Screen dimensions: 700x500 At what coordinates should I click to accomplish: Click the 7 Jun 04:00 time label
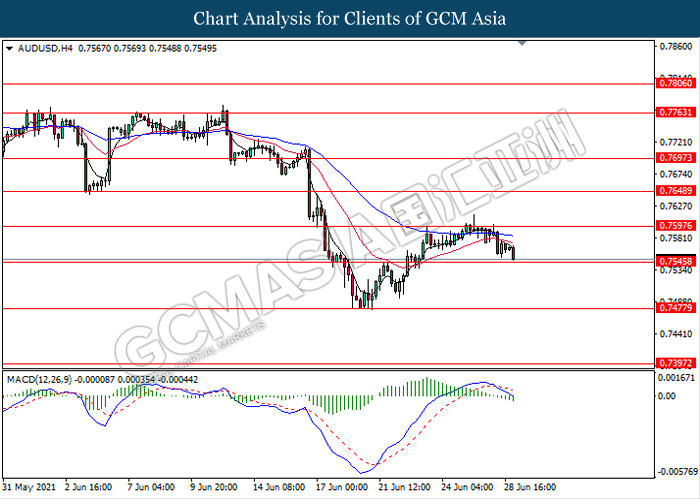click(x=151, y=487)
